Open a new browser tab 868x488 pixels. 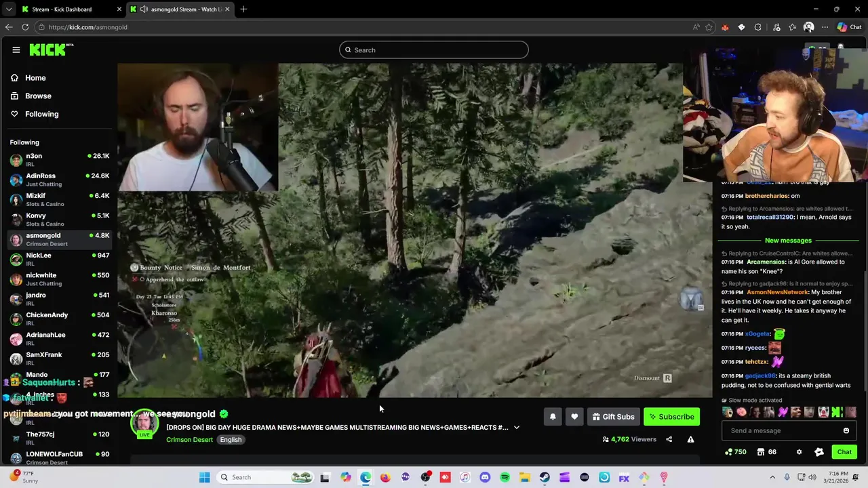243,9
